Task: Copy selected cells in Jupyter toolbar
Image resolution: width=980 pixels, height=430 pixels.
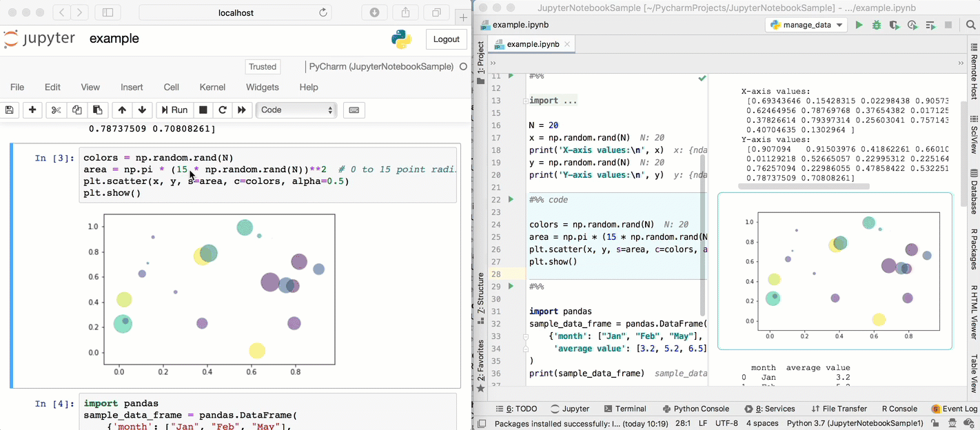Action: [x=76, y=110]
